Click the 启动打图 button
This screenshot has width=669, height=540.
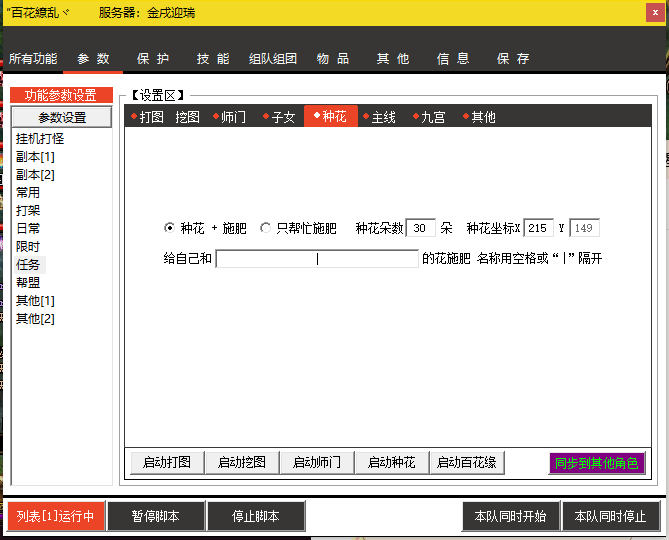167,462
